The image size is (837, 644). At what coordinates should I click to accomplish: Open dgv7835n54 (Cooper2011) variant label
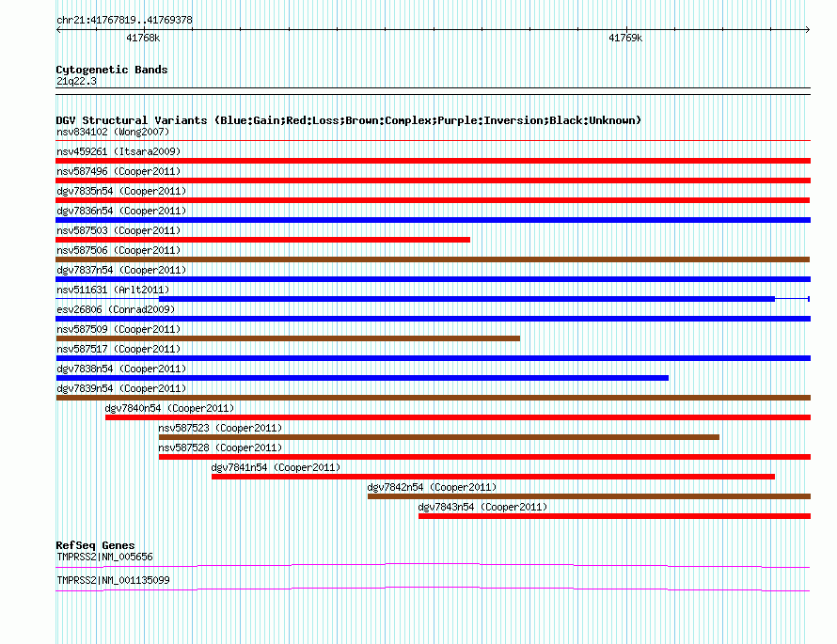(121, 191)
